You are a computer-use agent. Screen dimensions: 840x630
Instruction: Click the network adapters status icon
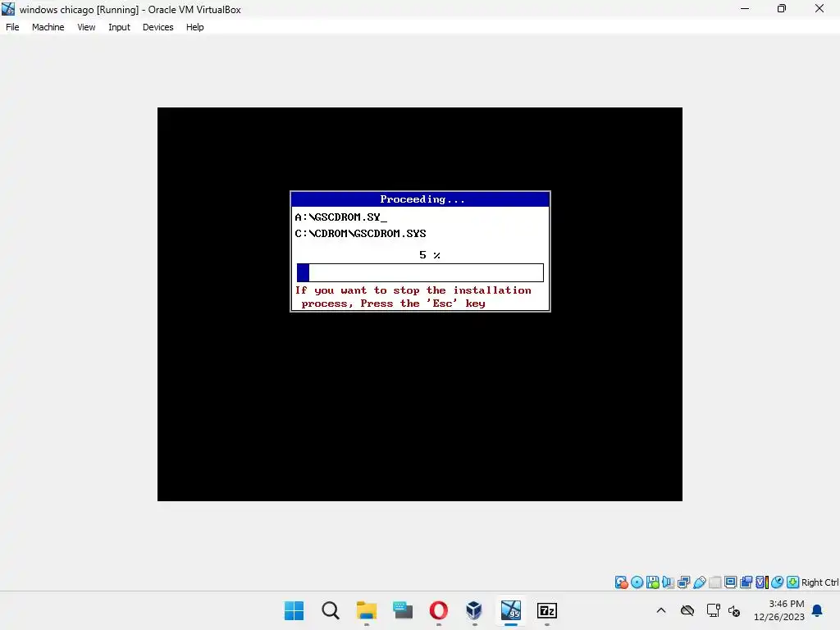[683, 582]
